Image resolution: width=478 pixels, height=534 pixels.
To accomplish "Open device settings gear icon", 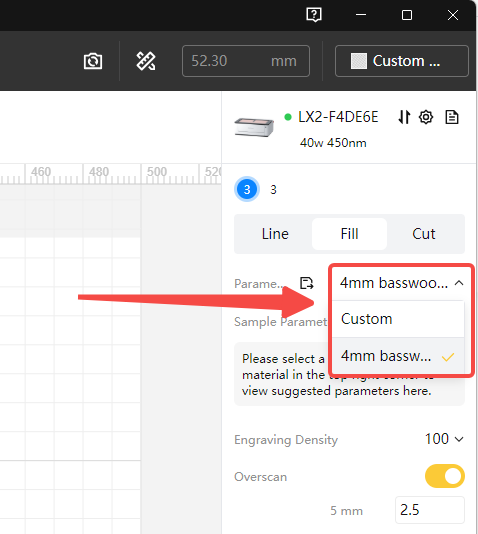I will (x=426, y=117).
